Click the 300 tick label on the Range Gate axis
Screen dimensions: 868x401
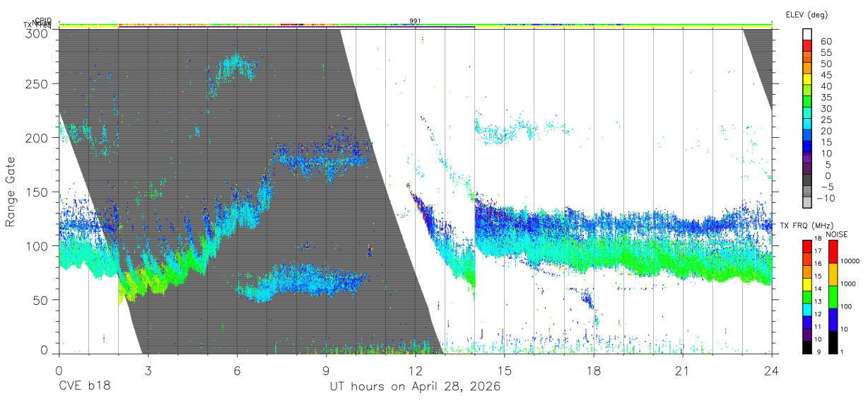[37, 33]
